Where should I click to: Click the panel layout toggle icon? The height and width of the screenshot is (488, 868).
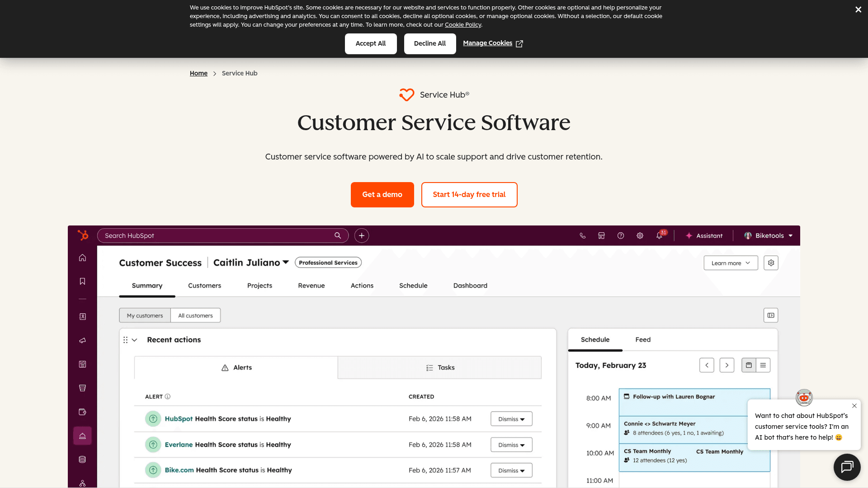click(771, 315)
